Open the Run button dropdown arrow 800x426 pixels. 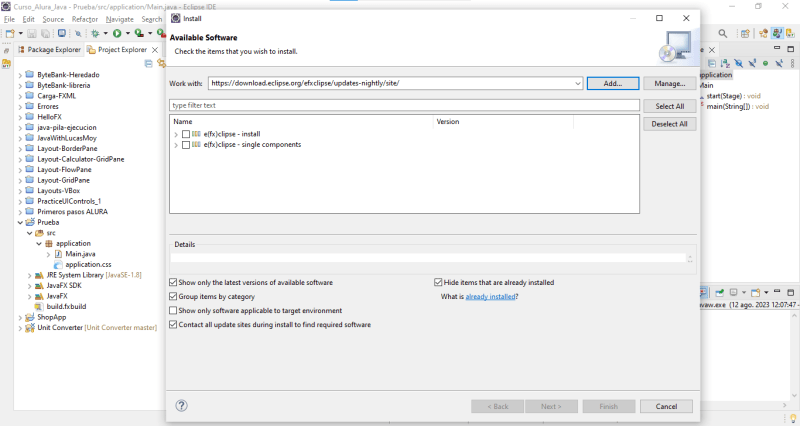128,34
